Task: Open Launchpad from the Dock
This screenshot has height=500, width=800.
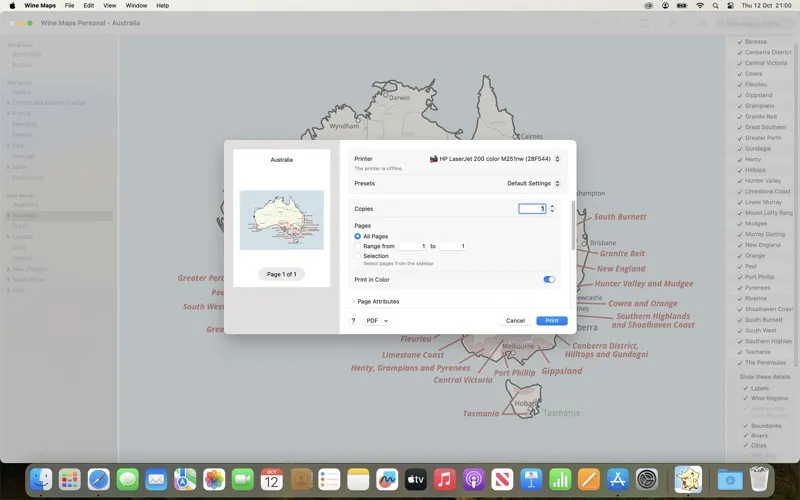Action: click(x=70, y=480)
